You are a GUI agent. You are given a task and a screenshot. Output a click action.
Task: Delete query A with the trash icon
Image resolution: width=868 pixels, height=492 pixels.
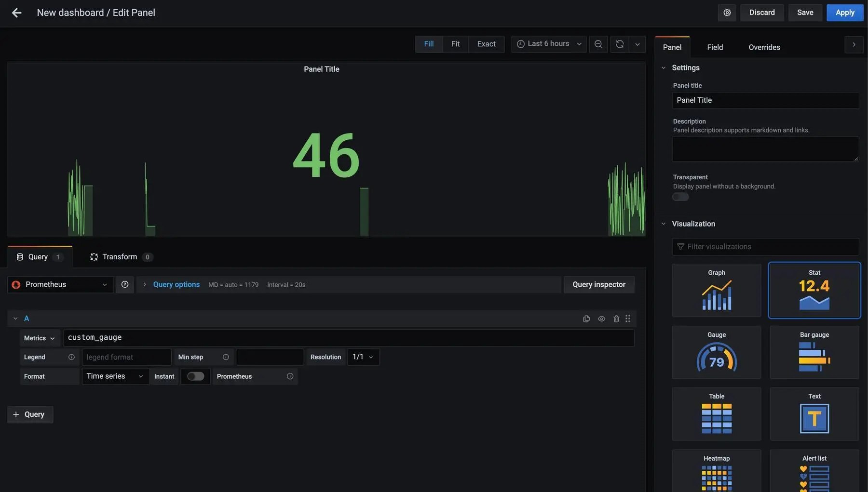point(616,318)
